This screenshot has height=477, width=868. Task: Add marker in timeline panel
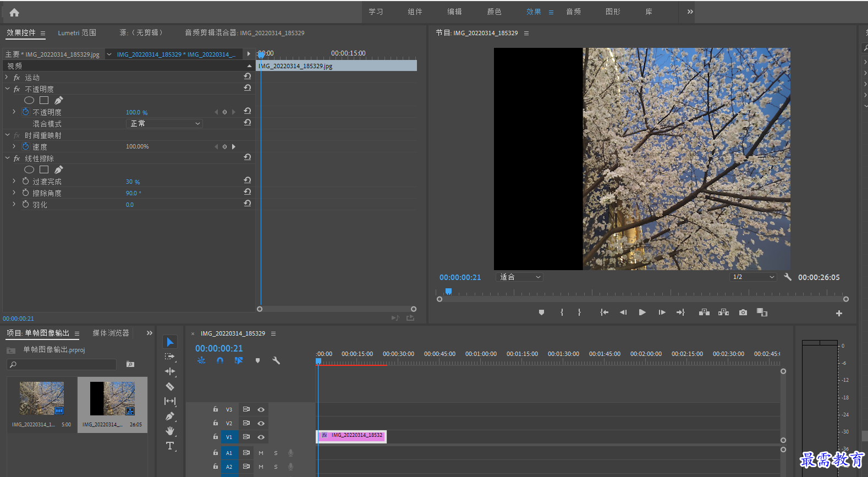[x=257, y=361]
